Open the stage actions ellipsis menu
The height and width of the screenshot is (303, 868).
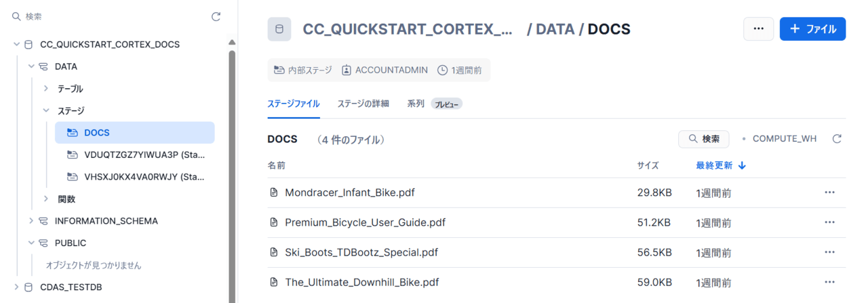pyautogui.click(x=758, y=29)
